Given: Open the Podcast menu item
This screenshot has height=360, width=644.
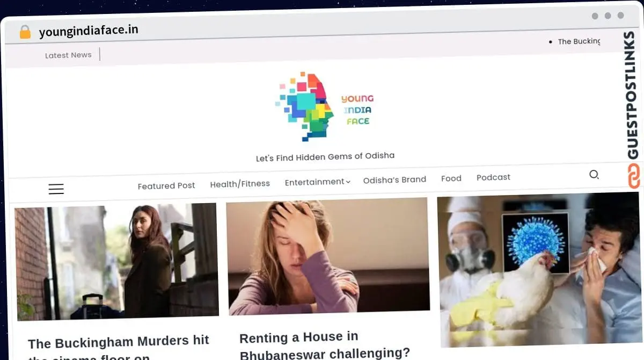Looking at the screenshot, I should [x=493, y=177].
